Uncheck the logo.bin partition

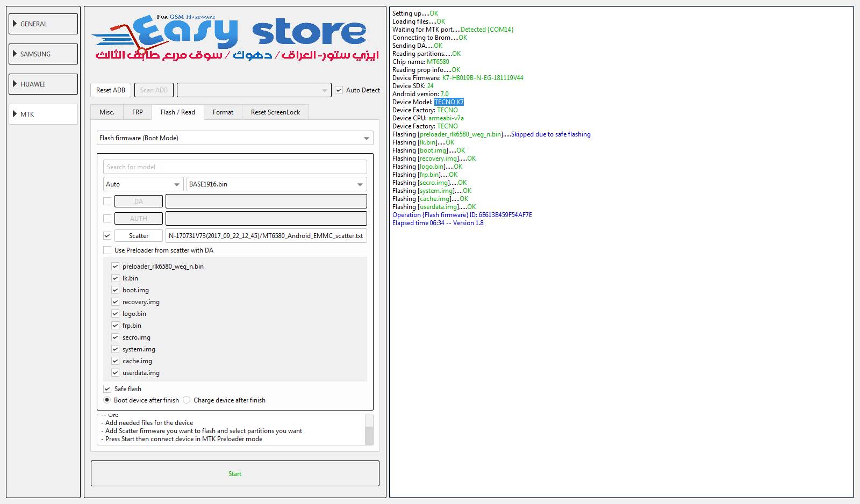click(x=115, y=314)
